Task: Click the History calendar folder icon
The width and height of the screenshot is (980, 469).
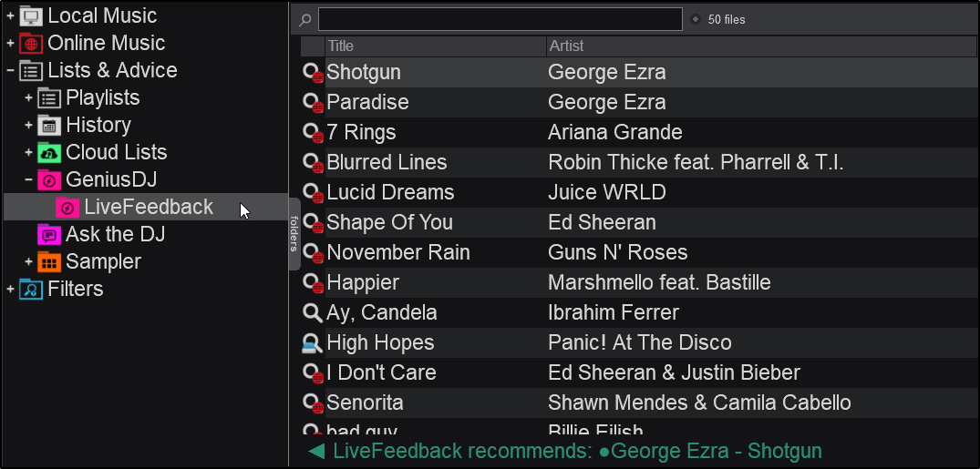Action: pyautogui.click(x=49, y=125)
